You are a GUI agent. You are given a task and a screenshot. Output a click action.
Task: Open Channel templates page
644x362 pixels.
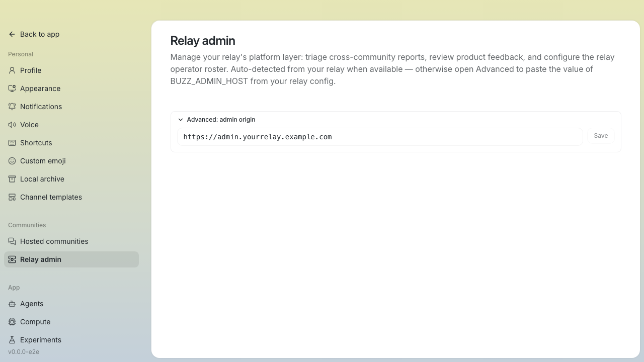(x=71, y=197)
